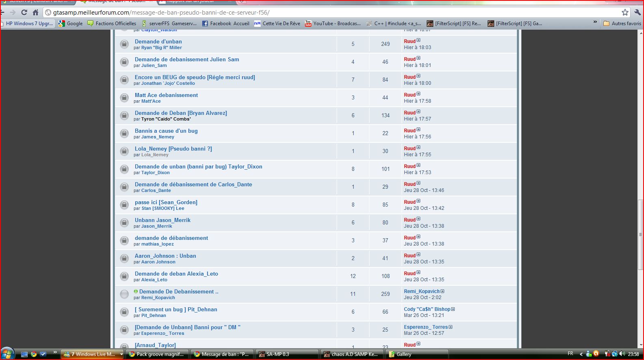Open the HP Windows 7 Upgr... bookmark
This screenshot has height=360, width=644.
(26, 24)
